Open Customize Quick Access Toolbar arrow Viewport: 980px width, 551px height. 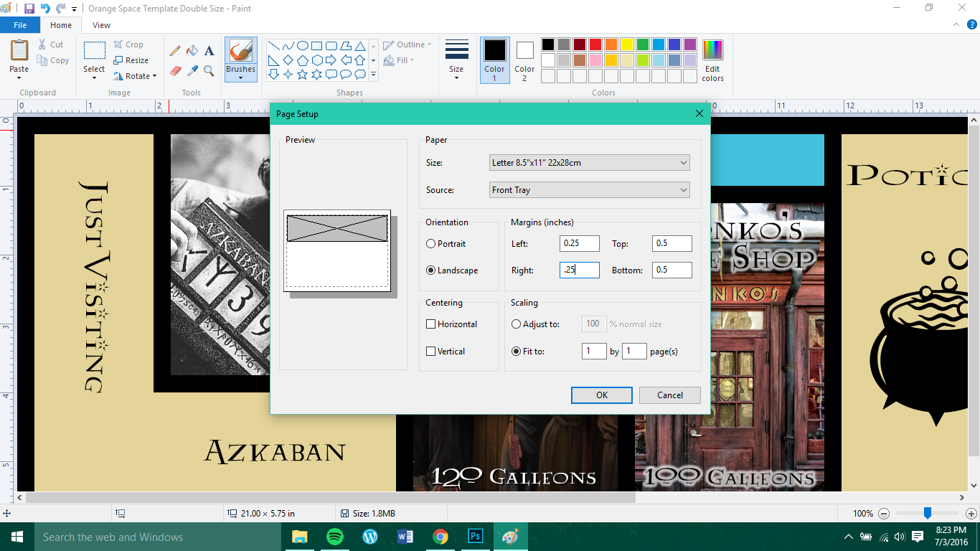(x=74, y=9)
